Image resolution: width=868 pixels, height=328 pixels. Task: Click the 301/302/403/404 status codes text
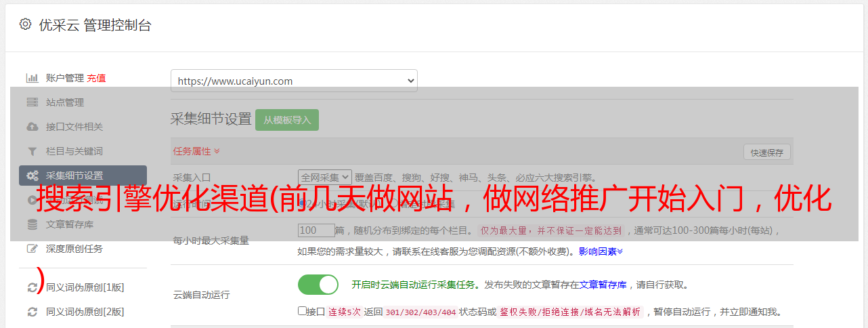pyautogui.click(x=420, y=312)
